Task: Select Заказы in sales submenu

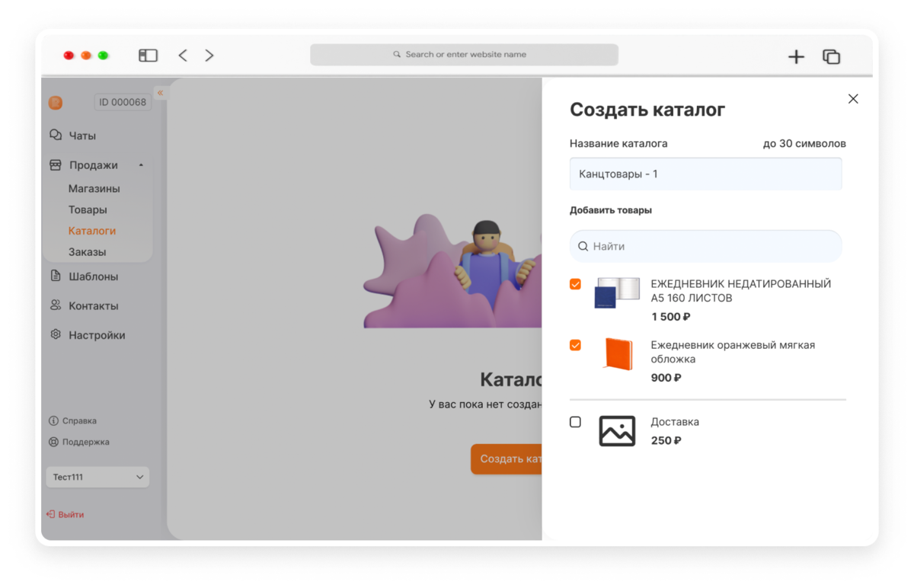Action: pyautogui.click(x=87, y=251)
